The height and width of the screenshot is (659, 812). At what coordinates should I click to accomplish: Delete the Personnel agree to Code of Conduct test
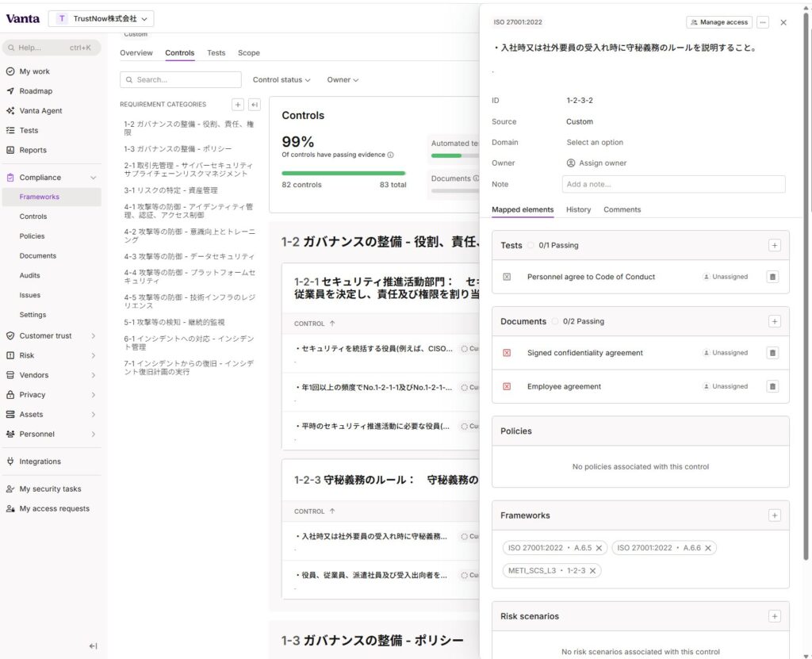pos(772,277)
